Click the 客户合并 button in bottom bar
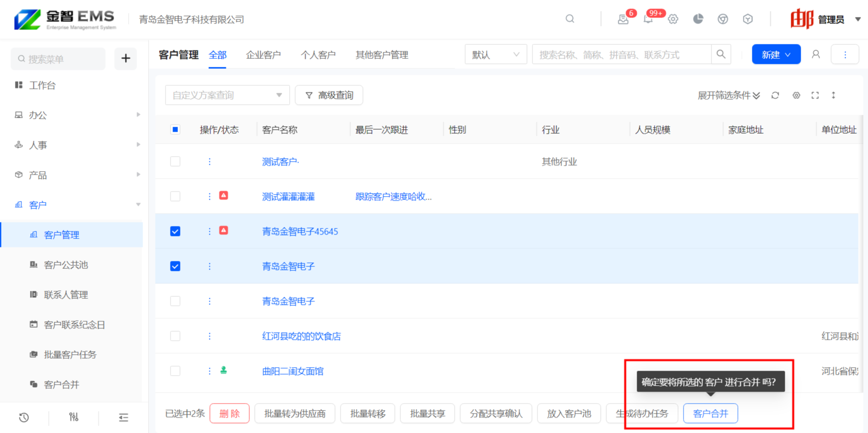Image resolution: width=868 pixels, height=433 pixels. 710,414
